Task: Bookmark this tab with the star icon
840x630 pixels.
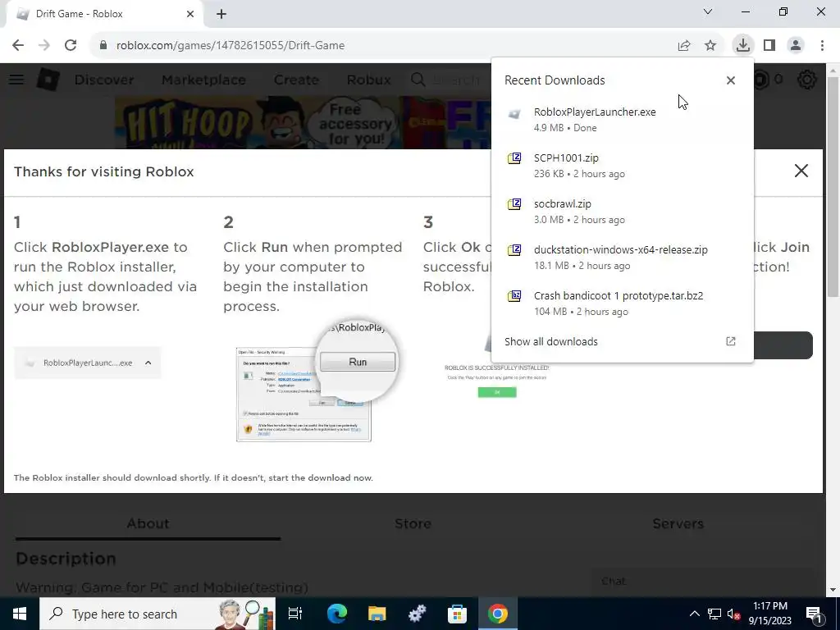Action: 710,46
